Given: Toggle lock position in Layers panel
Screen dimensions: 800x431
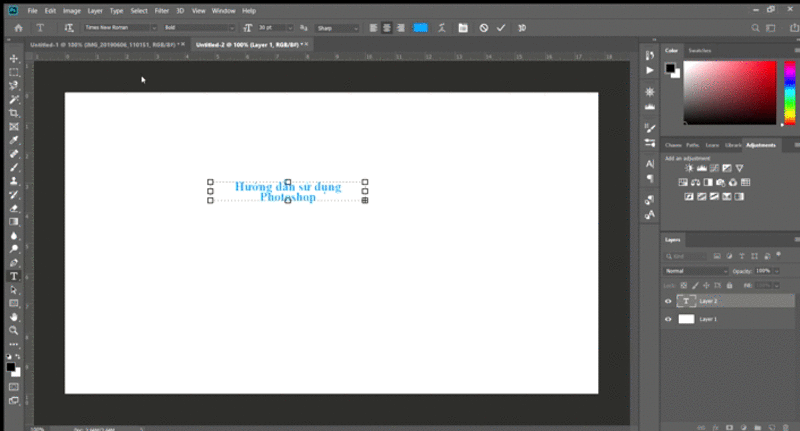Looking at the screenshot, I should tap(706, 286).
